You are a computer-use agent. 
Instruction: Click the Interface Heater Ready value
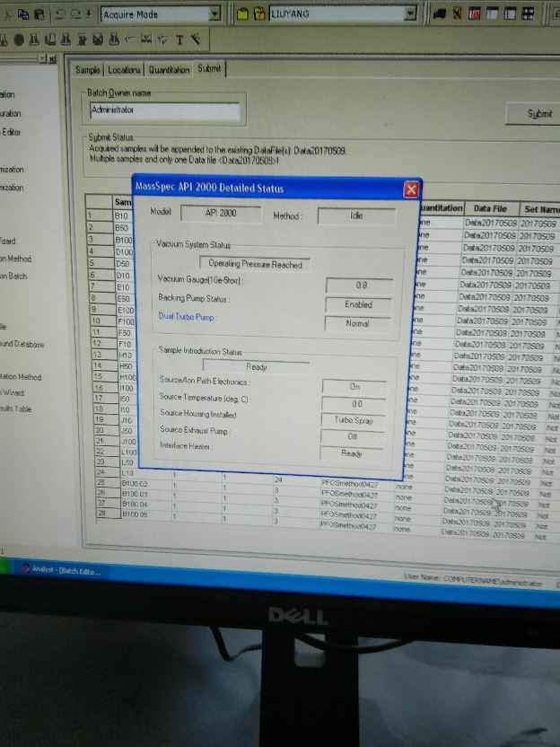coord(352,453)
